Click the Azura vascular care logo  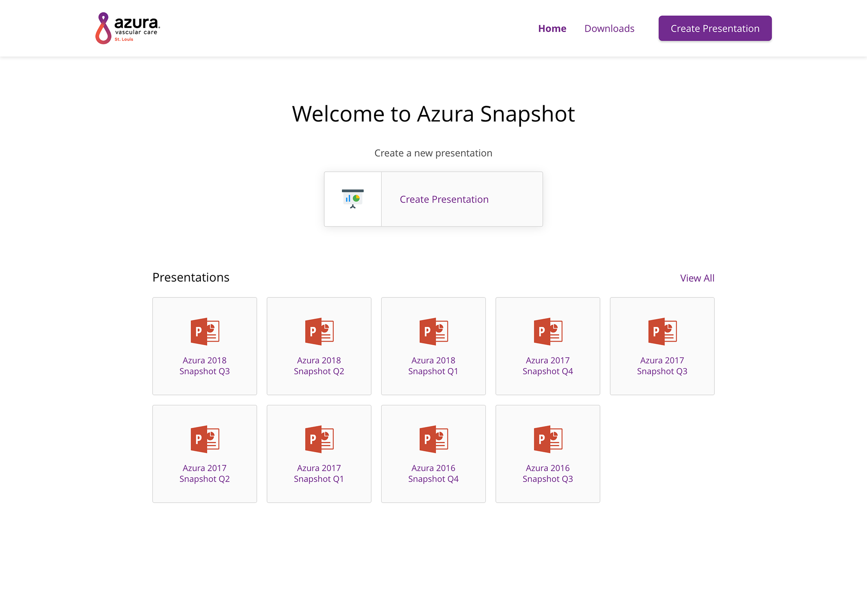click(128, 28)
